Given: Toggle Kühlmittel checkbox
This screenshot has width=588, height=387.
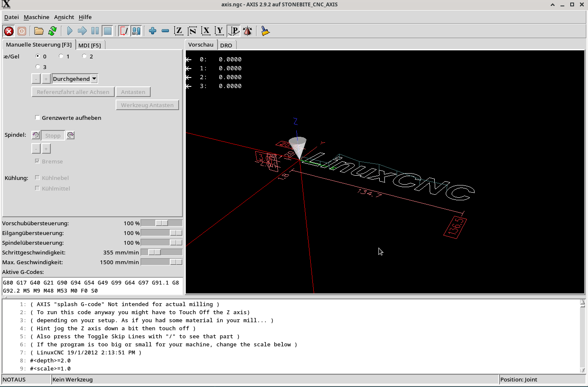Looking at the screenshot, I should click(x=37, y=188).
